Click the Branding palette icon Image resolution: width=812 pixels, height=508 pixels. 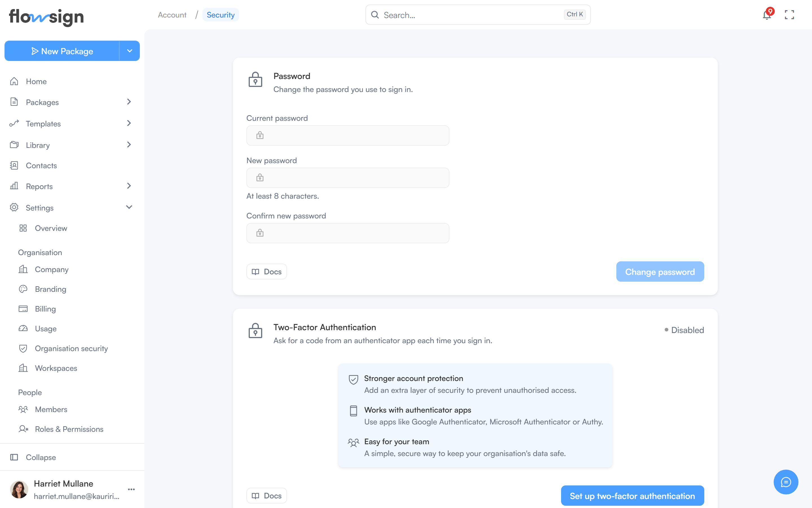pos(23,289)
